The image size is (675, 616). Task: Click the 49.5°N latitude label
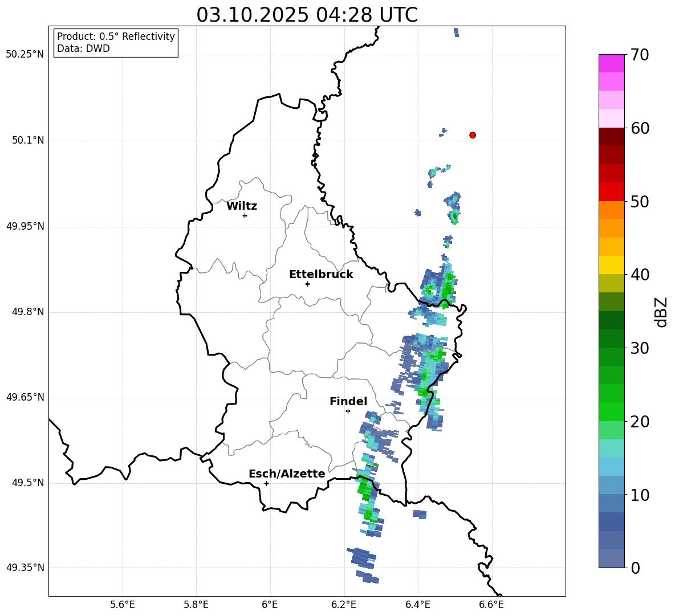click(28, 483)
